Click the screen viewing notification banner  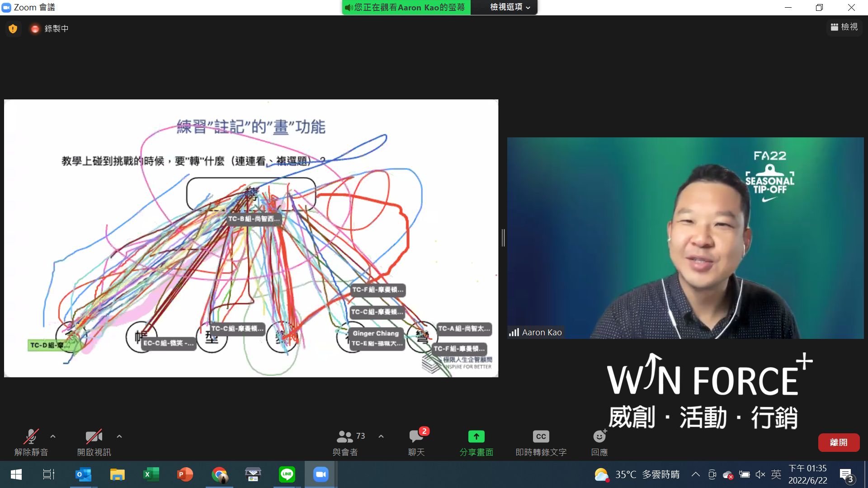tap(406, 7)
